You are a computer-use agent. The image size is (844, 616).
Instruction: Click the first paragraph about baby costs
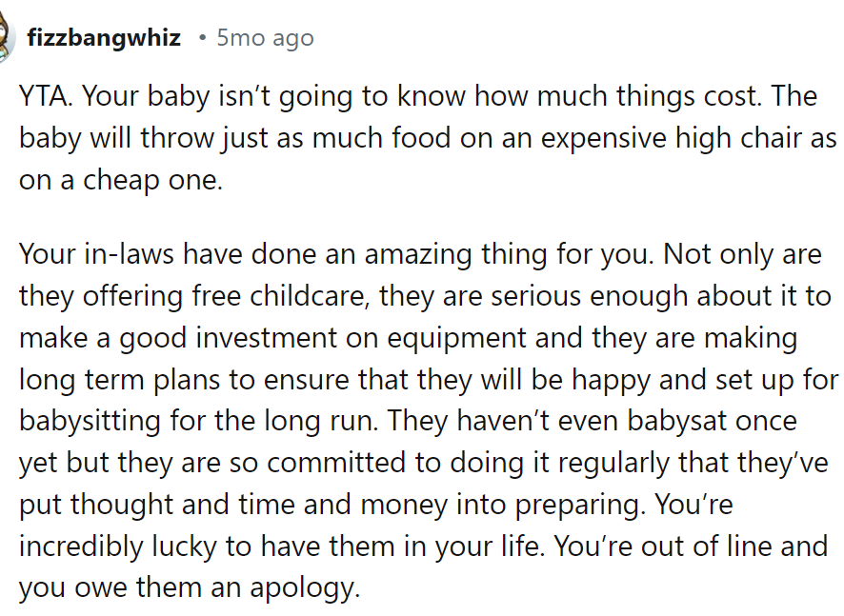click(x=428, y=138)
